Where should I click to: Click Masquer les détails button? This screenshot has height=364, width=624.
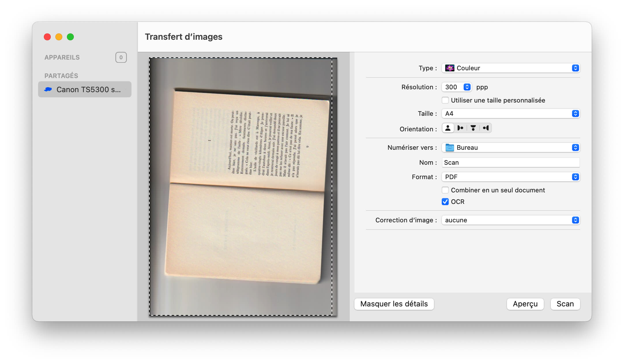click(x=394, y=304)
